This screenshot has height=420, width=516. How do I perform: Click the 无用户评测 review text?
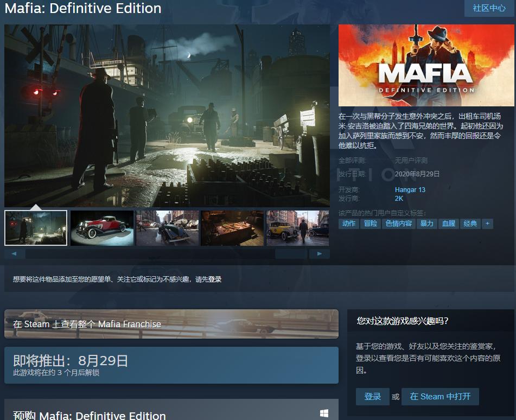pos(411,161)
